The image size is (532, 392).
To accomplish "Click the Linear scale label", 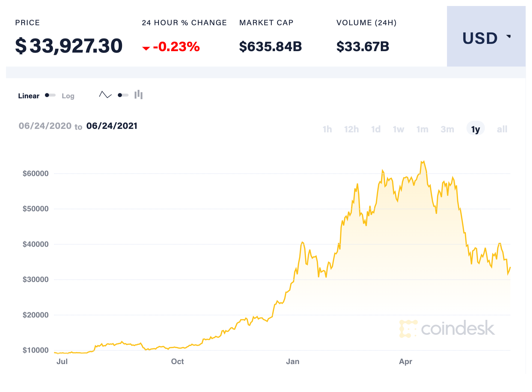I will 29,96.
